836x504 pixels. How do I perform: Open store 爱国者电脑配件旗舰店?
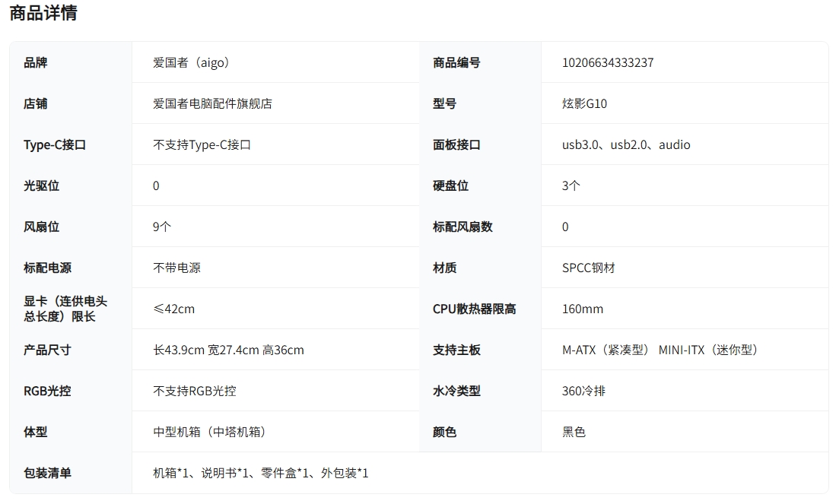pos(212,104)
